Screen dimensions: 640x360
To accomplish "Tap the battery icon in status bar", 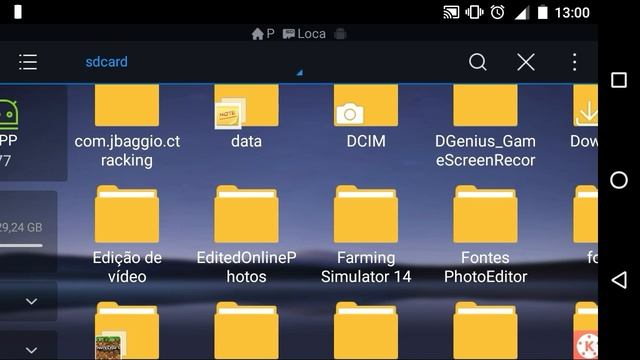I will (x=542, y=12).
